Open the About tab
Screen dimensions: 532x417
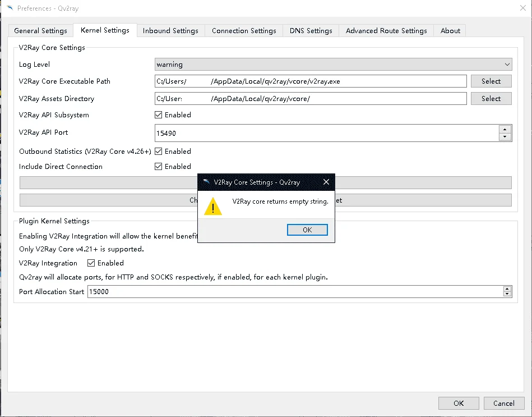450,30
